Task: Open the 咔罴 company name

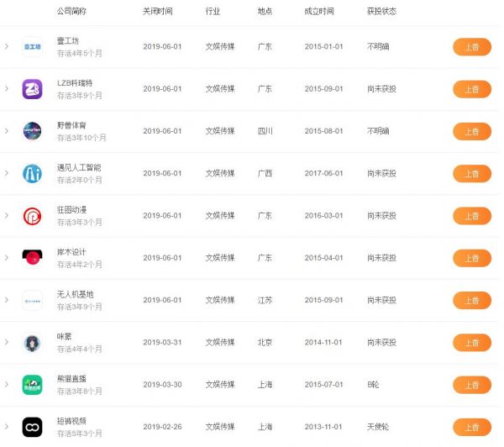Action: [x=65, y=336]
